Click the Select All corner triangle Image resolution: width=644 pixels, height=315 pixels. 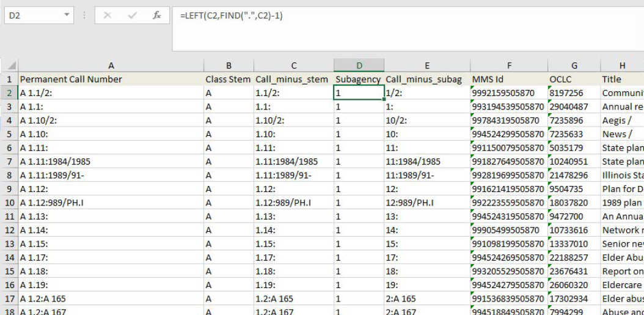tap(10, 65)
